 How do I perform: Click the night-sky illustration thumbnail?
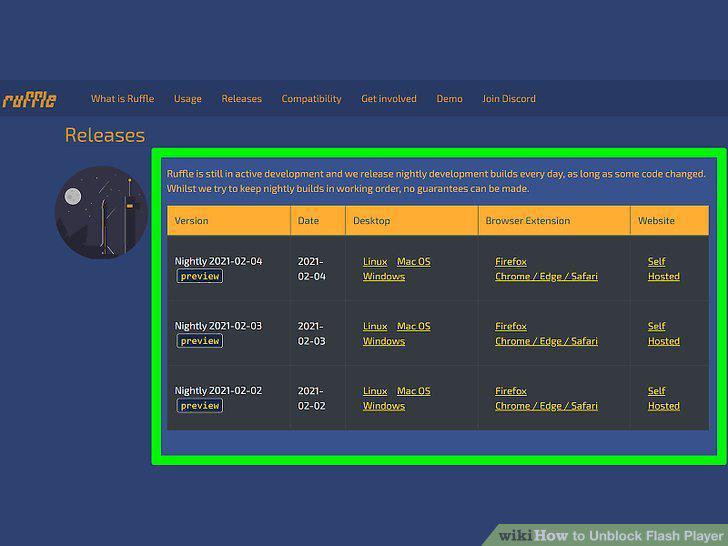pos(101,212)
